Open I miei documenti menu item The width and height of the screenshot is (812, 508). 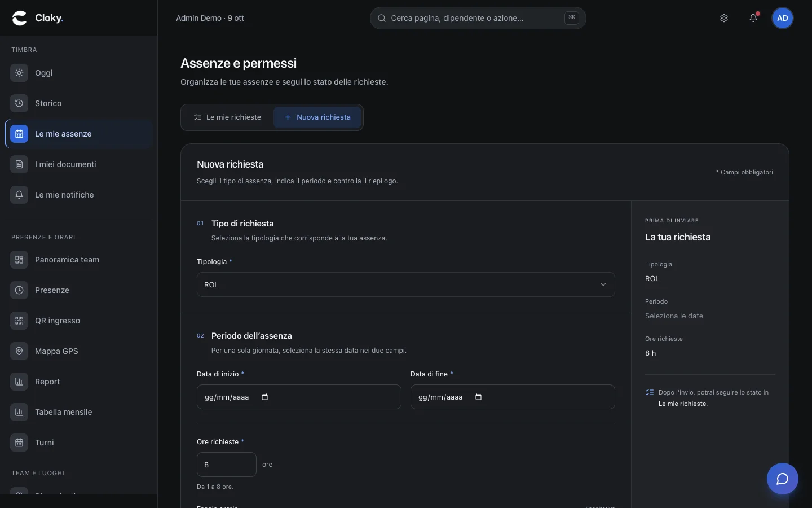tap(79, 164)
